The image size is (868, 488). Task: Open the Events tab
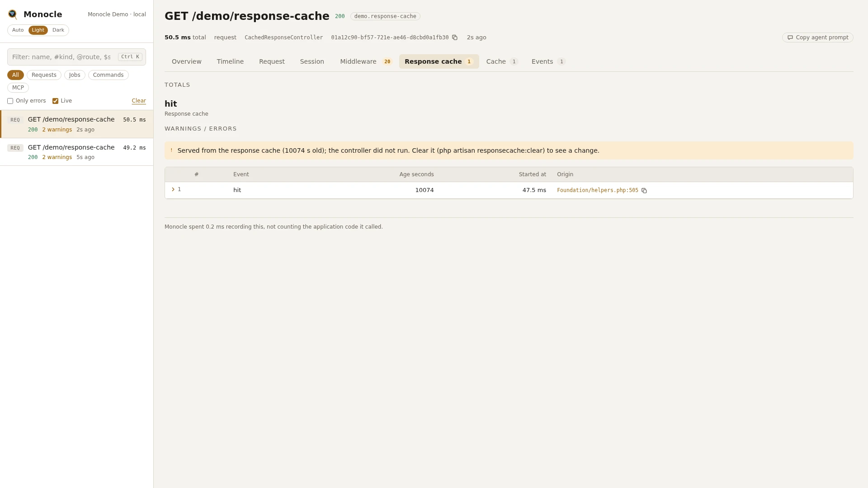(548, 61)
